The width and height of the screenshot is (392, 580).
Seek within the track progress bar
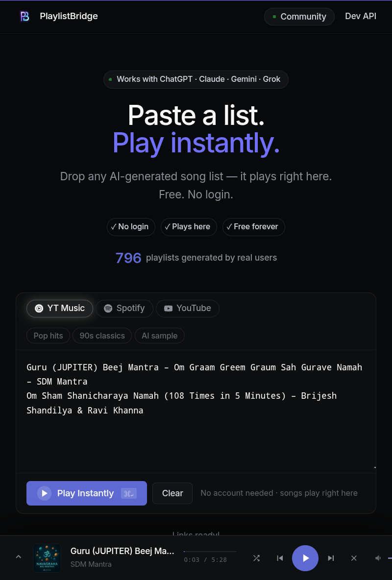pos(210,552)
